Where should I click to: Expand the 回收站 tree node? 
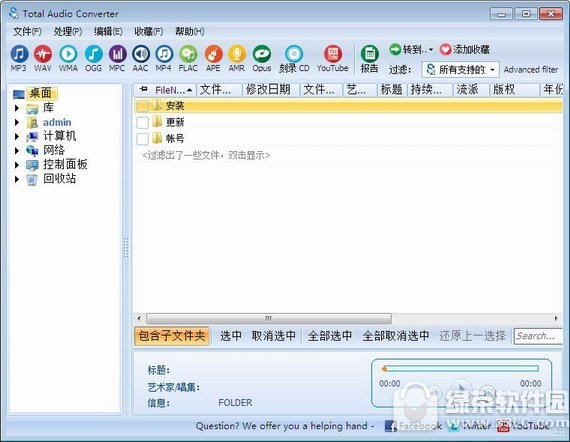tap(17, 179)
